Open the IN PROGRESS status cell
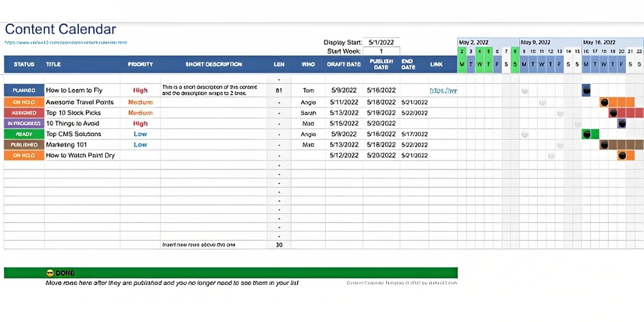 click(x=24, y=123)
